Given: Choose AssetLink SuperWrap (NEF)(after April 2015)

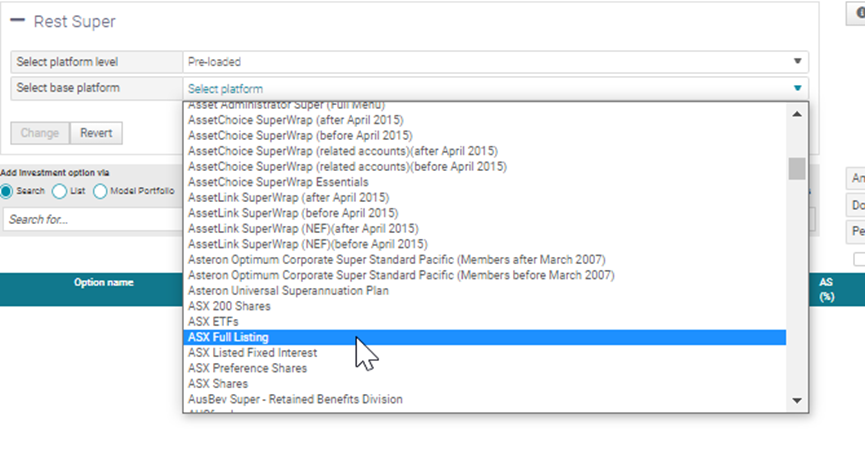Looking at the screenshot, I should 484,228.
